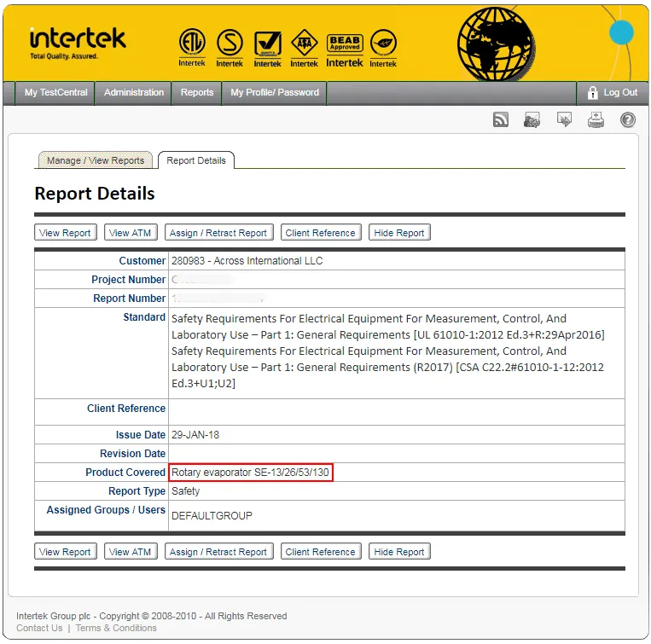Click the envelope with people icon

click(x=532, y=120)
